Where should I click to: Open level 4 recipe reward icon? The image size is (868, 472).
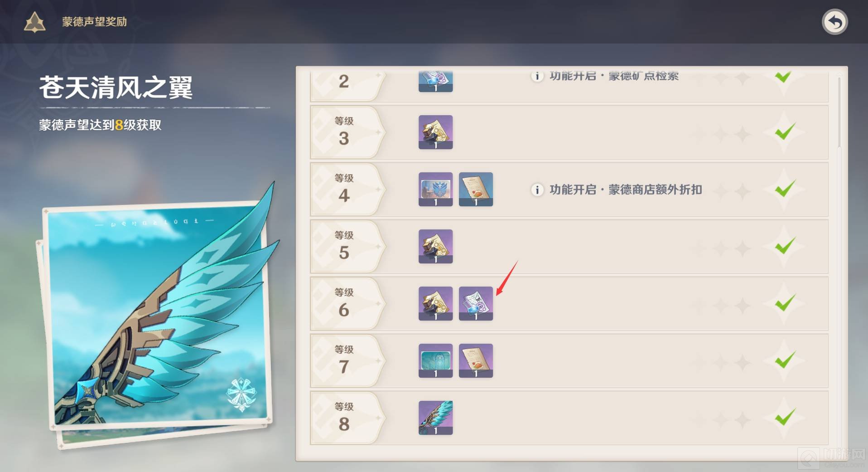(476, 189)
